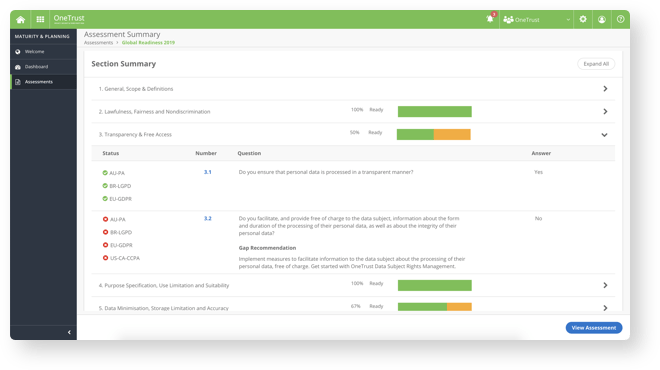
Task: Open the notifications bell icon
Action: pyautogui.click(x=490, y=19)
